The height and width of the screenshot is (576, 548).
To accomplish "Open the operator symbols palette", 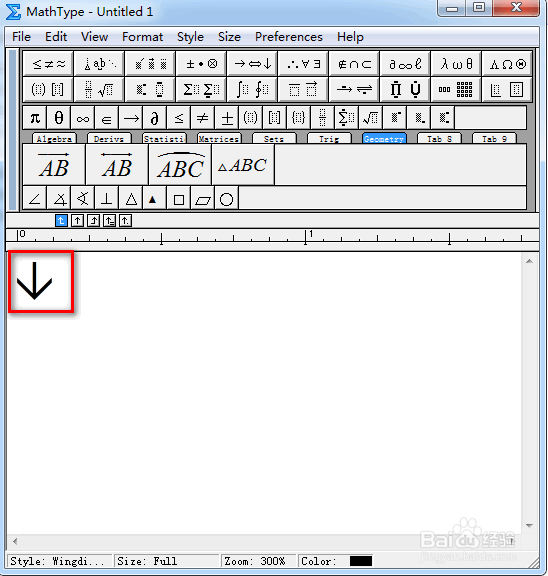I will [x=201, y=64].
